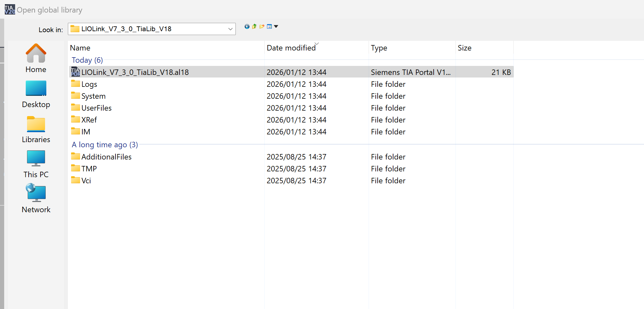Sort by Date modified column header
This screenshot has width=644, height=309.
coord(291,48)
